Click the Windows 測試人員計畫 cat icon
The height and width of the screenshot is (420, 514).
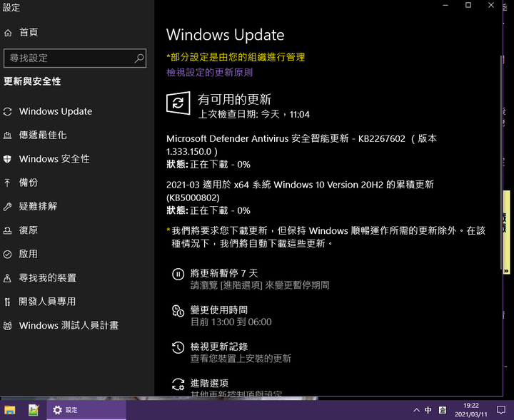click(x=8, y=326)
